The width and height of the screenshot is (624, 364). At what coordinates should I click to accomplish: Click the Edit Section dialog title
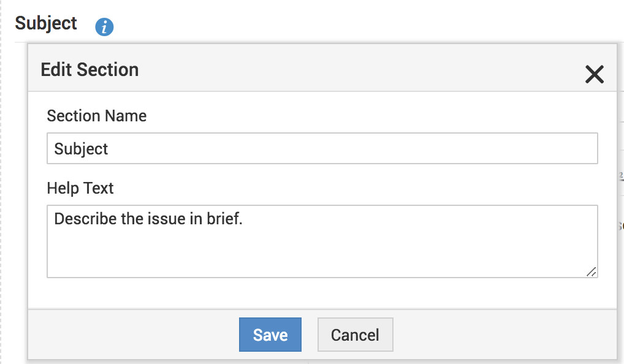pos(89,70)
